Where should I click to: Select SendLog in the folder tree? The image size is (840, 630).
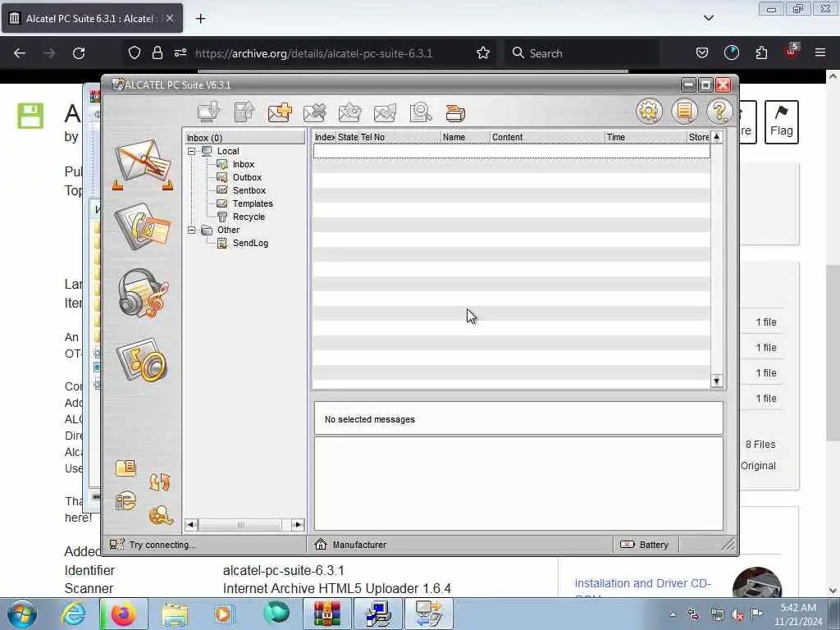250,243
